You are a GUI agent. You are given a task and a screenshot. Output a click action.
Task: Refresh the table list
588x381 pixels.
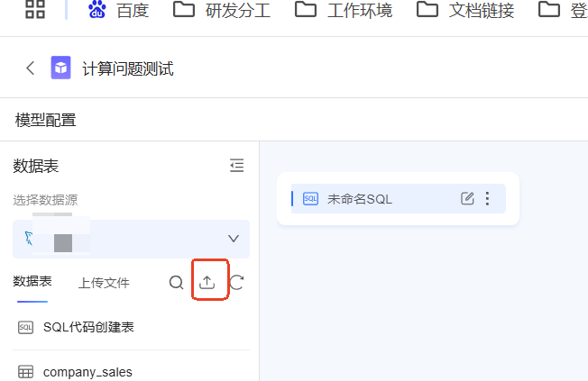pos(236,283)
